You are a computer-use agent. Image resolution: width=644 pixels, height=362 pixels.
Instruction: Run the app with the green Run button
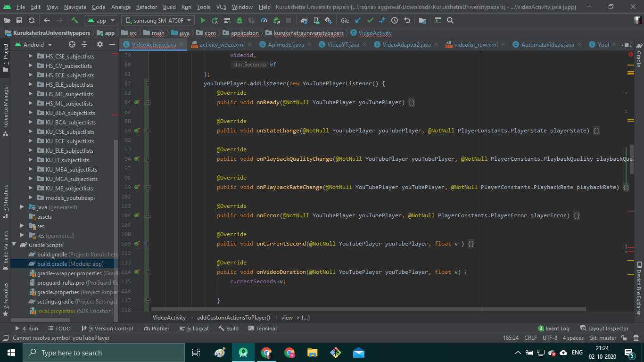[202, 21]
